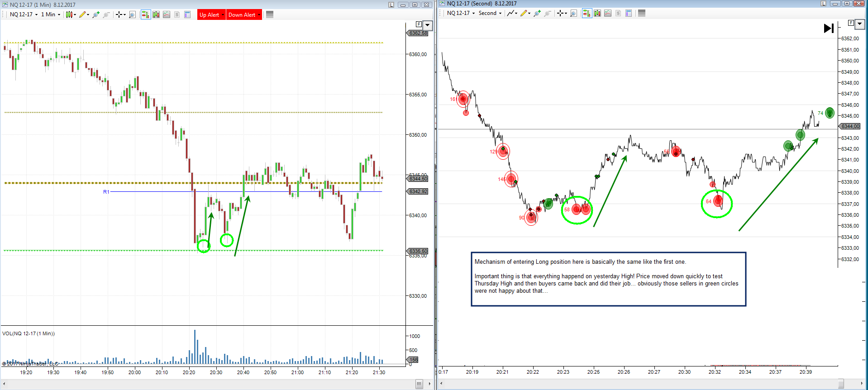Viewport: 868px width, 390px height.
Task: Open instrument dropdown NQ 12-17 in 1 Min chart
Action: (x=24, y=14)
